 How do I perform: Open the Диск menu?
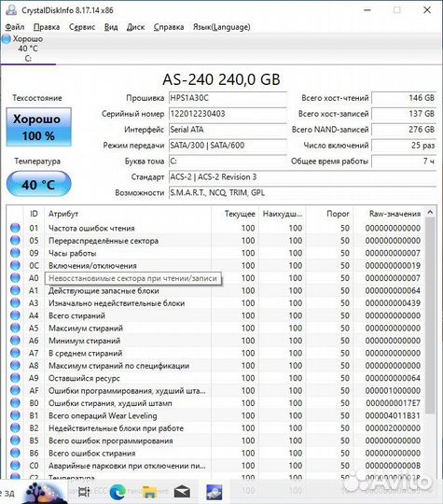pos(135,27)
